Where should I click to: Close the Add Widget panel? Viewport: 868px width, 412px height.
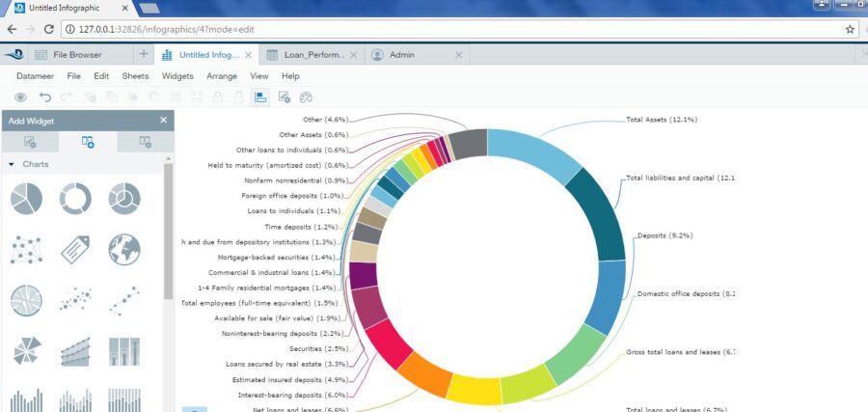[x=163, y=121]
